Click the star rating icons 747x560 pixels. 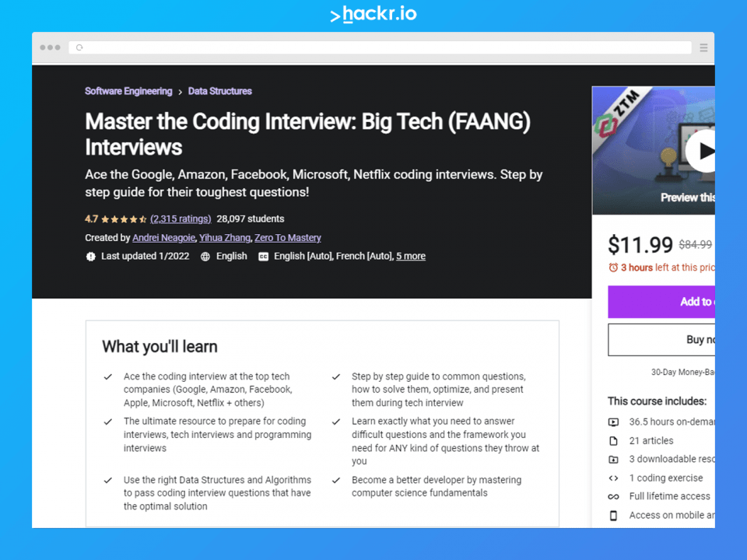124,219
